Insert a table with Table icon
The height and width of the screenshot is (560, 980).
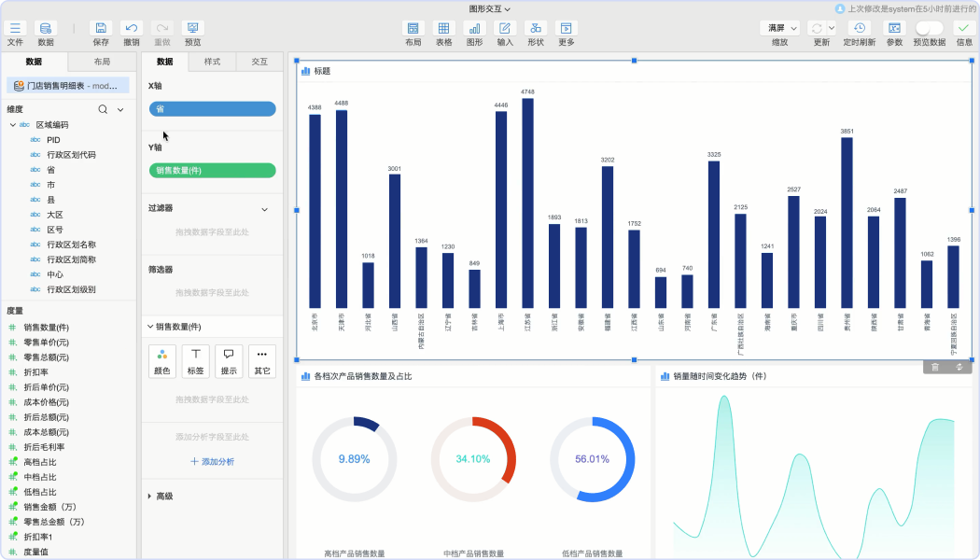(x=443, y=29)
